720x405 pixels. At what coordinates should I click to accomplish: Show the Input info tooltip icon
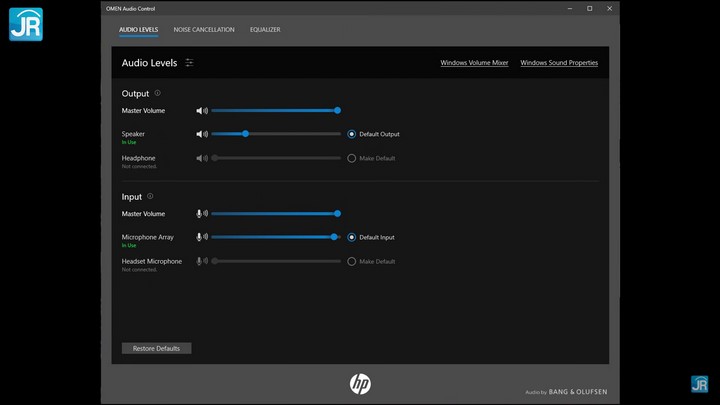pyautogui.click(x=150, y=196)
